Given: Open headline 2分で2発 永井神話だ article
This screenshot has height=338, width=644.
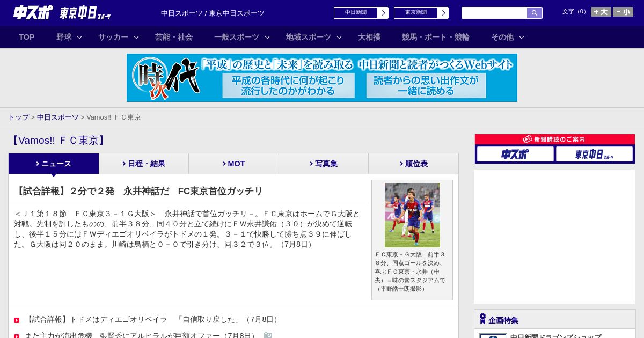Looking at the screenshot, I should tap(139, 191).
